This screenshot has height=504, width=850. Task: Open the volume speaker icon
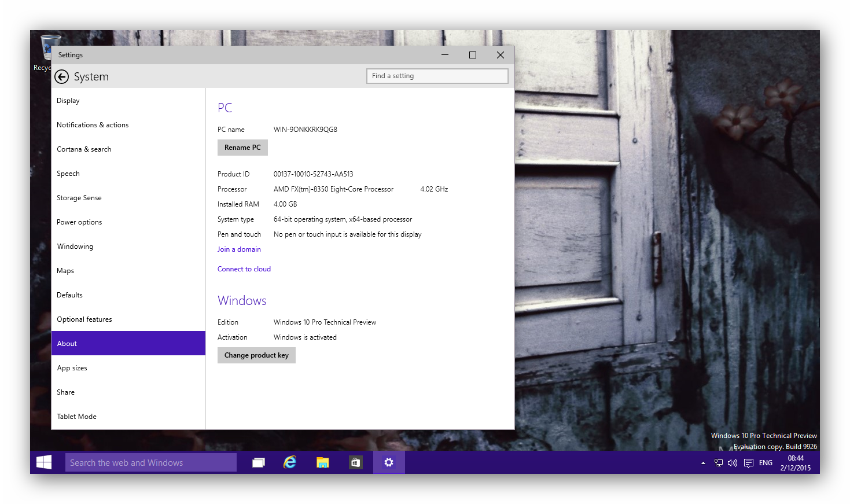pos(733,463)
